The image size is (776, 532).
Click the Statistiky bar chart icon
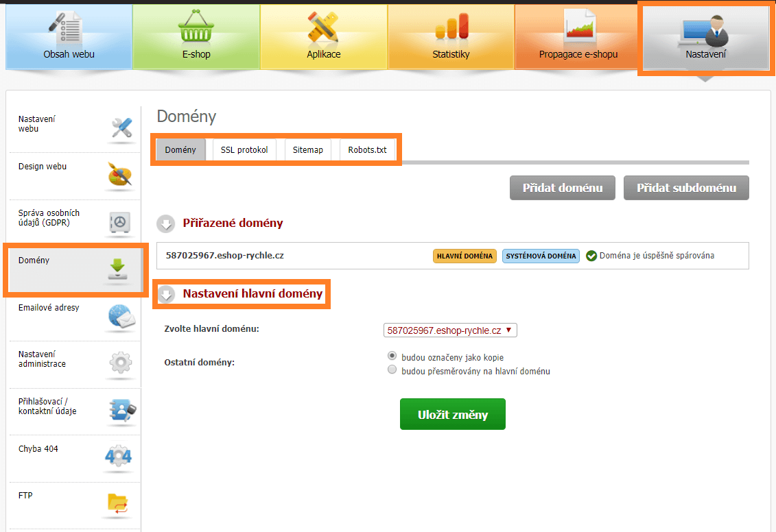451,27
